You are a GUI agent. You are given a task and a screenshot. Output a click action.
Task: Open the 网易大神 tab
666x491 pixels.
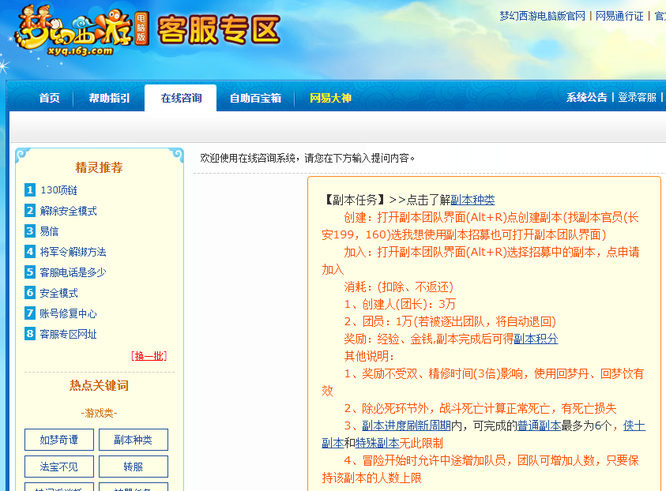[330, 98]
